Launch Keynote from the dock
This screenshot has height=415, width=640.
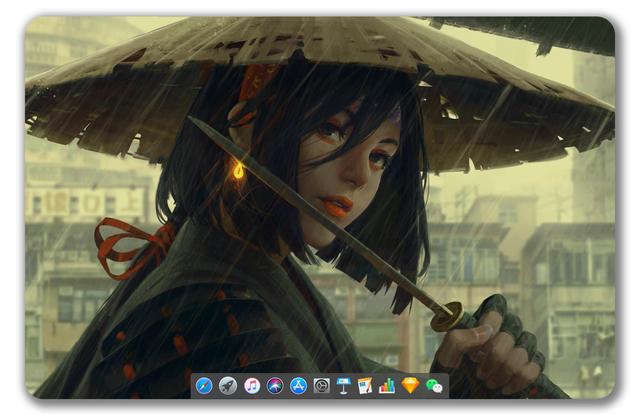pyautogui.click(x=344, y=386)
